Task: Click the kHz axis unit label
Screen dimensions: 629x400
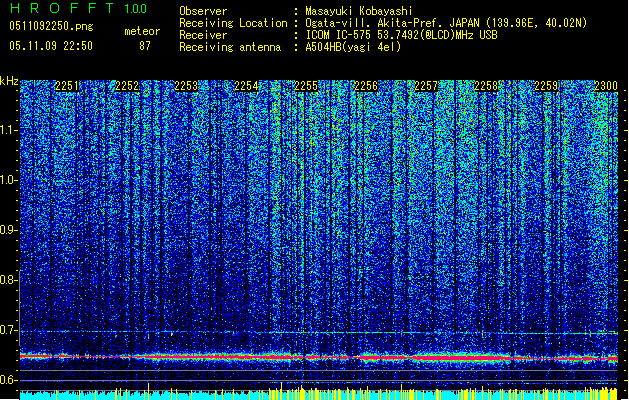Action: coord(9,81)
